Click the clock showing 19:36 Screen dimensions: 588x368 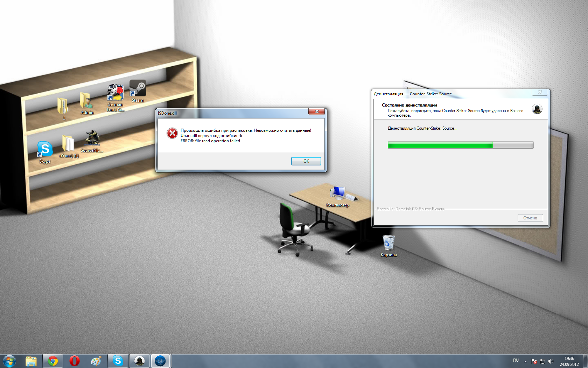click(569, 361)
